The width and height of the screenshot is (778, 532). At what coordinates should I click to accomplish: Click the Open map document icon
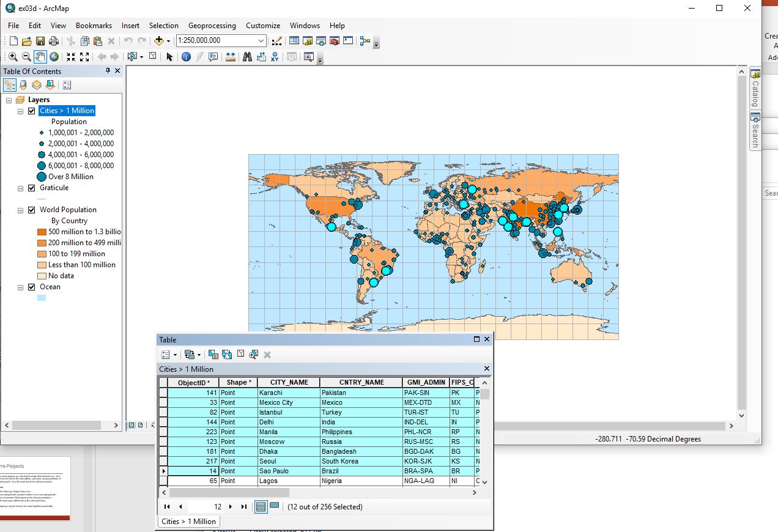pyautogui.click(x=26, y=41)
